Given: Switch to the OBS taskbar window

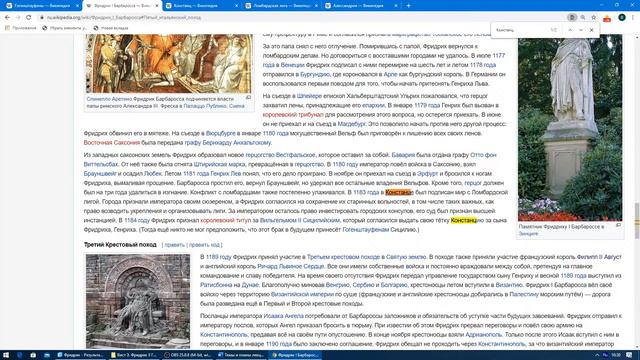Looking at the screenshot, I should click(187, 355).
